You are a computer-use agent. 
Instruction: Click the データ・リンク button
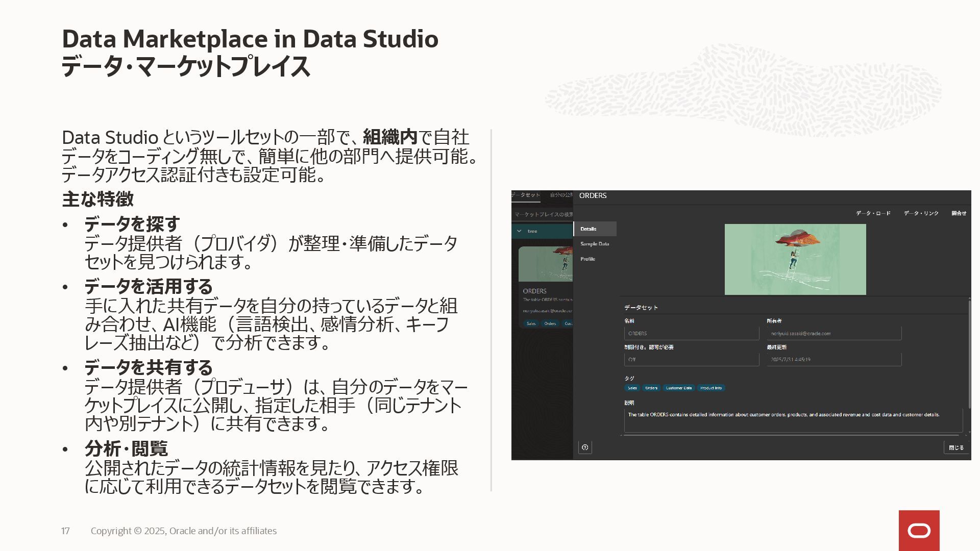[921, 213]
